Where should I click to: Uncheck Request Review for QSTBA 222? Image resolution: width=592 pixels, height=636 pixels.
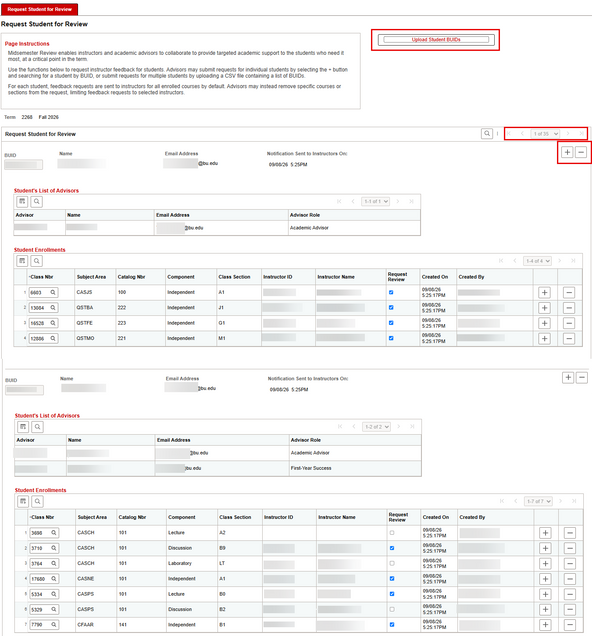coord(391,307)
